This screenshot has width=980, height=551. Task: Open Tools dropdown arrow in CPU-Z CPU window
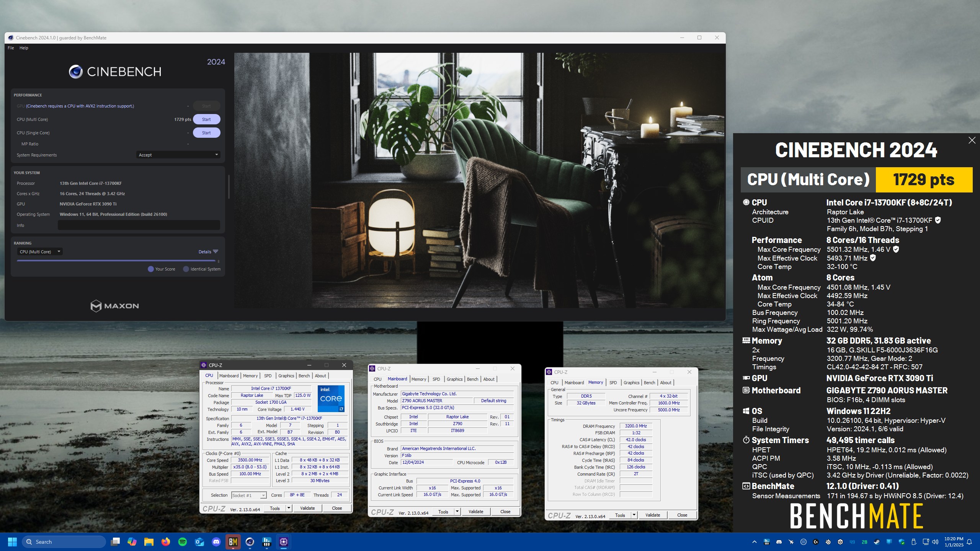tap(289, 508)
